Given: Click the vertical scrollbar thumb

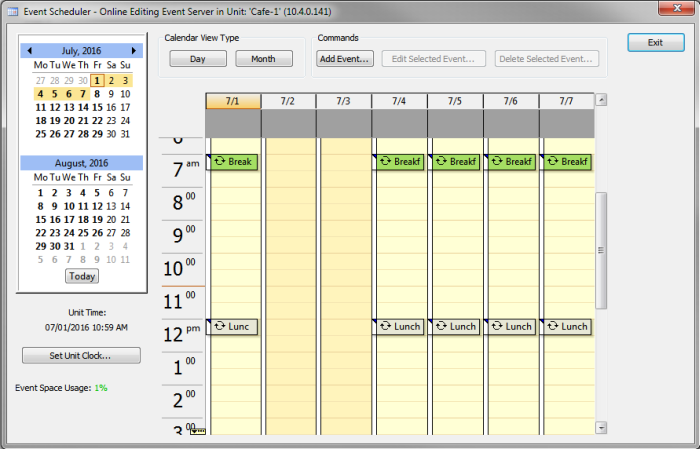Looking at the screenshot, I should point(601,250).
